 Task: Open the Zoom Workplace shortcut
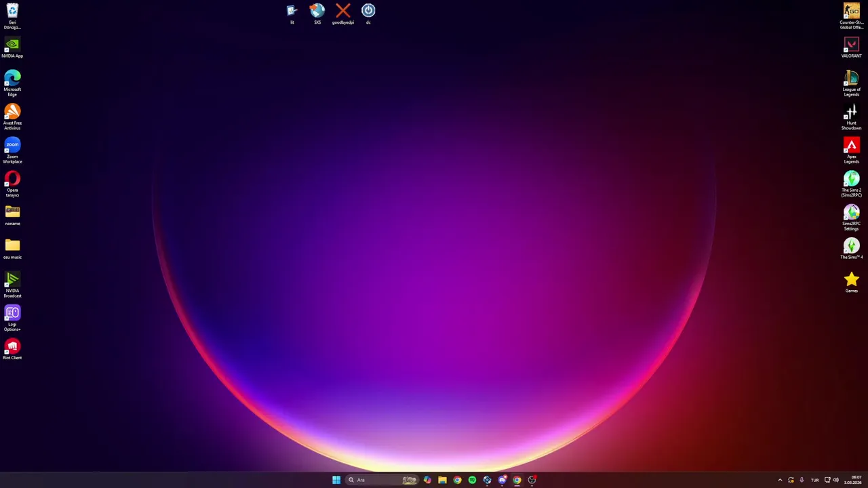click(x=12, y=150)
